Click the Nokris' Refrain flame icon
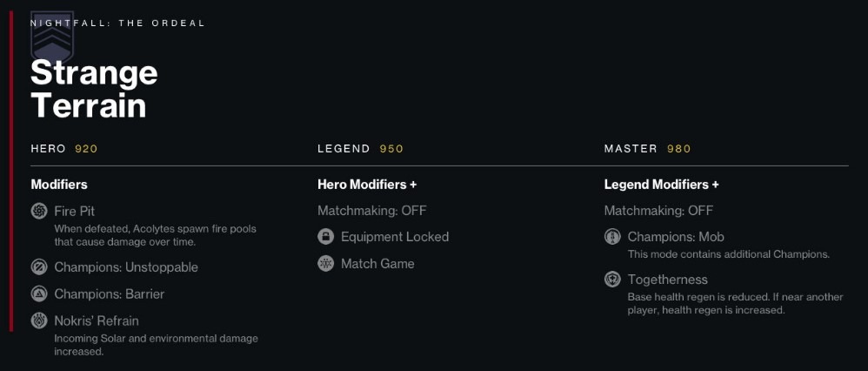The width and height of the screenshot is (868, 371). coord(39,320)
